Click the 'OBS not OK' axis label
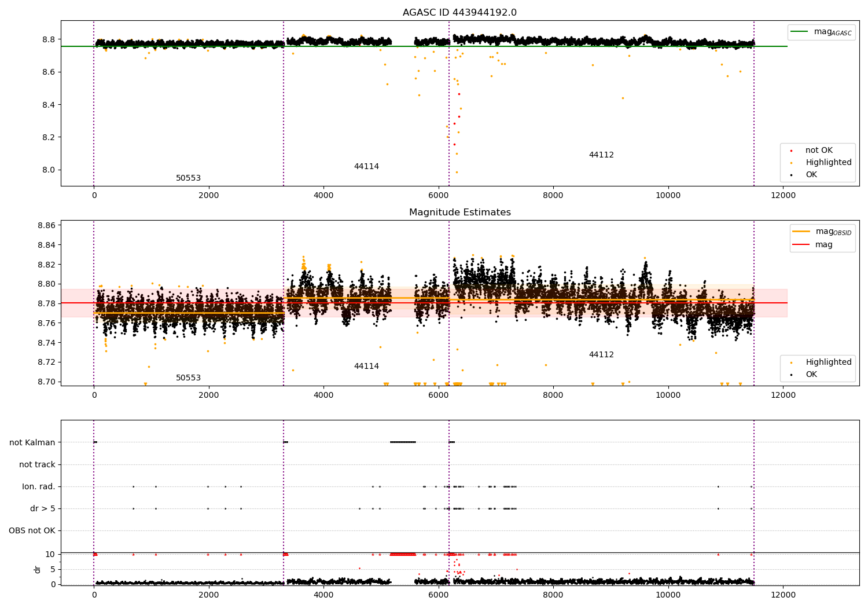Image resolution: width=868 pixels, height=608 pixels. point(32,530)
